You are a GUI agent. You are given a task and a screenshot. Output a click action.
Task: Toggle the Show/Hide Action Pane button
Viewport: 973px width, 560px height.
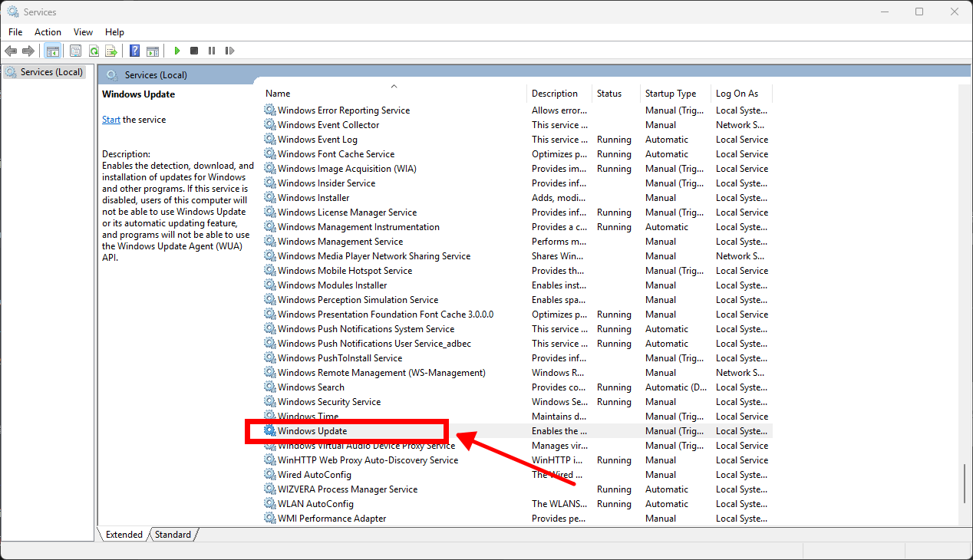153,51
